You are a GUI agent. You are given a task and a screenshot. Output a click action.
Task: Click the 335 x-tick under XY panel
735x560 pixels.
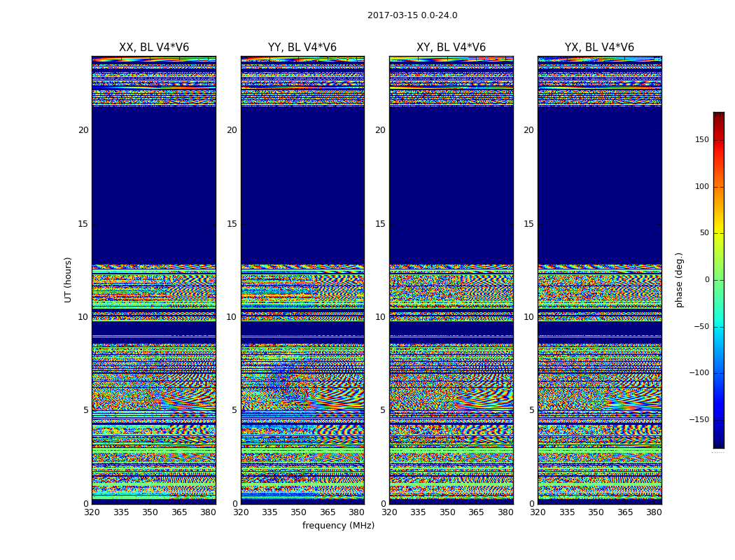click(x=418, y=512)
